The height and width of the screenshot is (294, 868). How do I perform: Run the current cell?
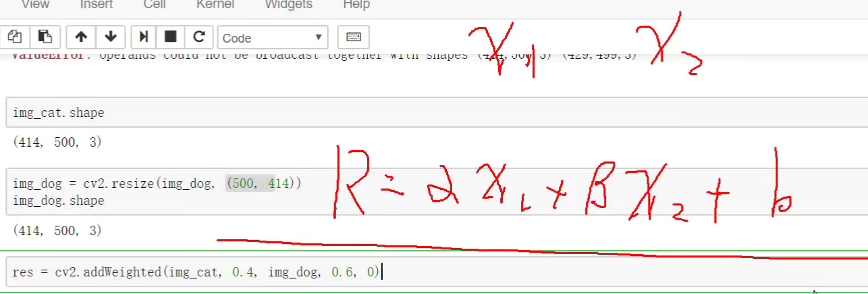144,37
